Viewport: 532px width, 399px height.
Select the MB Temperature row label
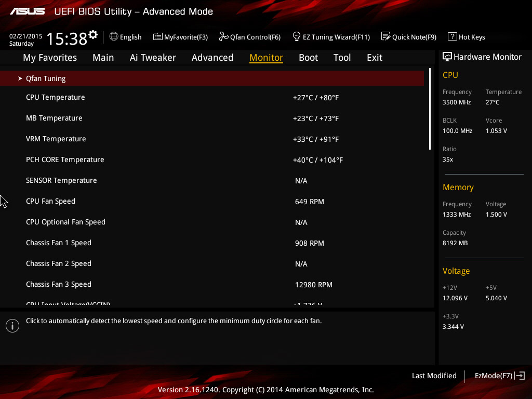pos(54,118)
